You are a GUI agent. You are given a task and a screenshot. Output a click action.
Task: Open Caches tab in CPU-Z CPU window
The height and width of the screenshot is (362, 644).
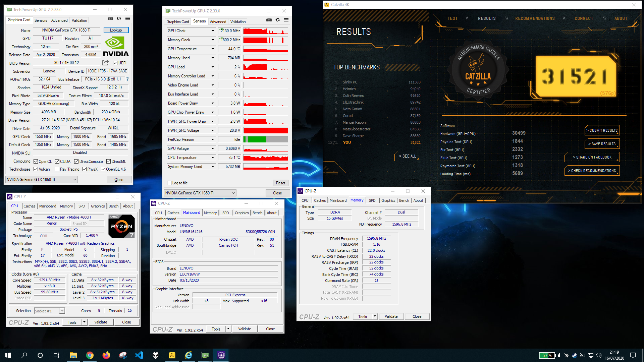coord(29,206)
